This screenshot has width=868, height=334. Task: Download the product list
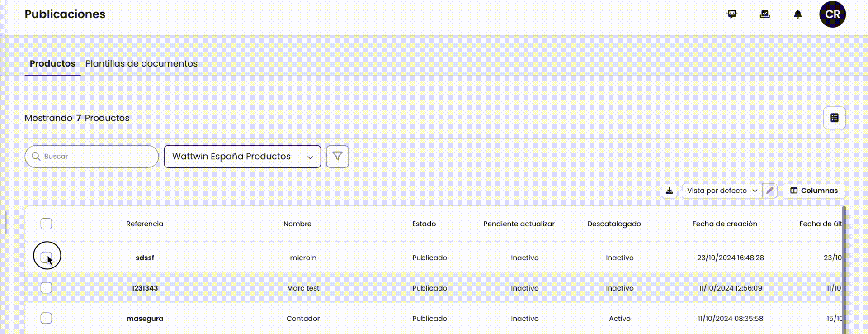click(x=670, y=191)
